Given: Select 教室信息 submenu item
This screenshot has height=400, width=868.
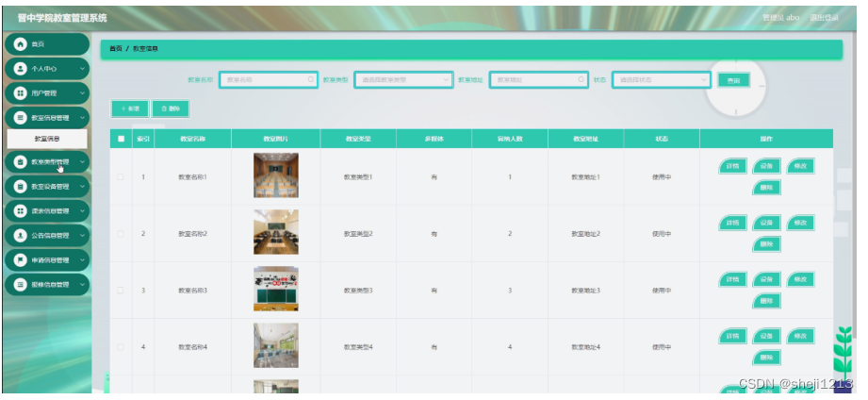Looking at the screenshot, I should tap(47, 139).
